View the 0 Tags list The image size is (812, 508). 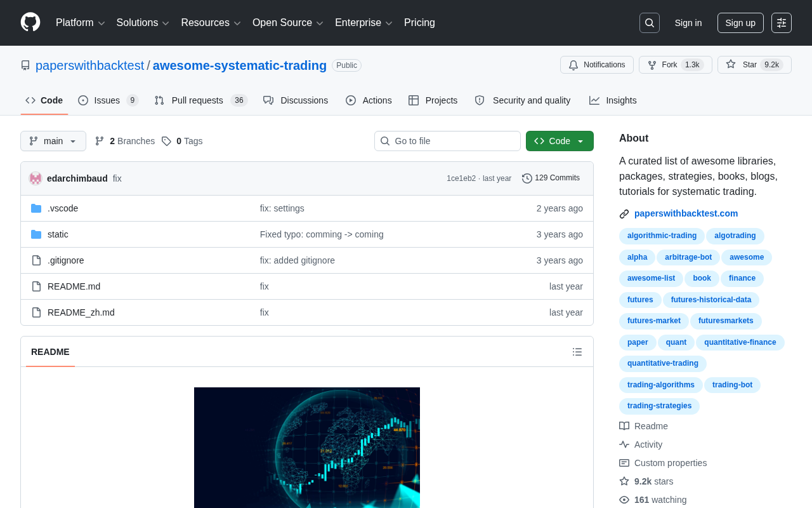tap(182, 141)
